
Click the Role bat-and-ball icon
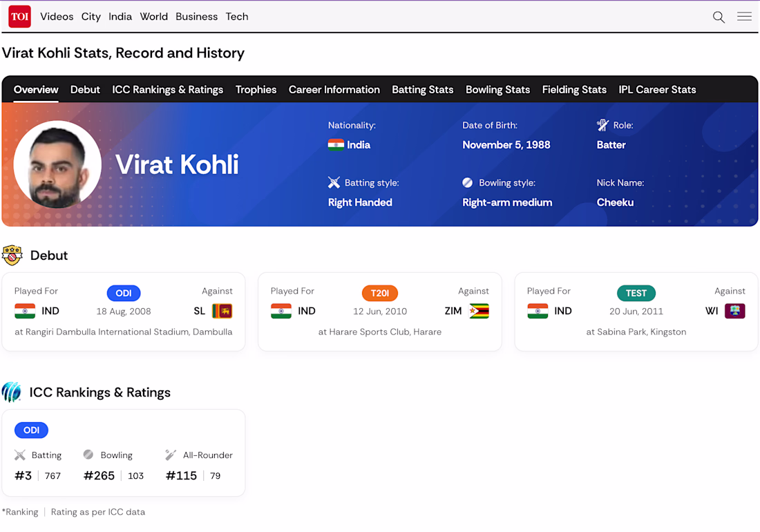602,125
